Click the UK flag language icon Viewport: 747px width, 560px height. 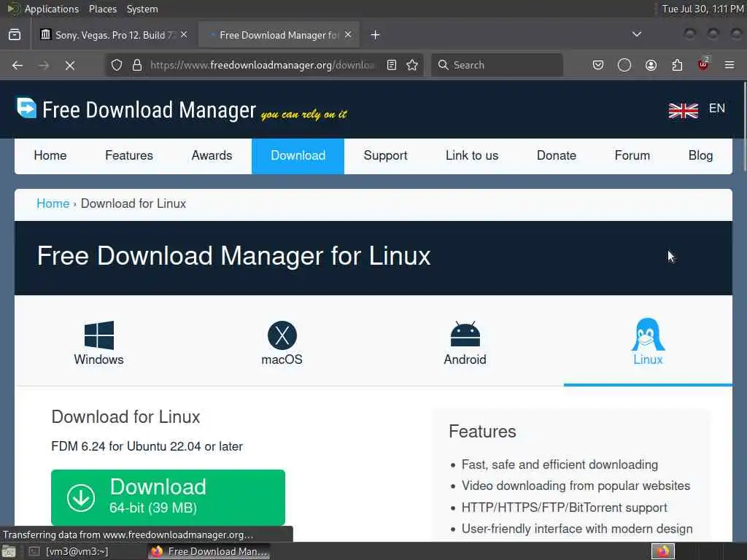(683, 111)
